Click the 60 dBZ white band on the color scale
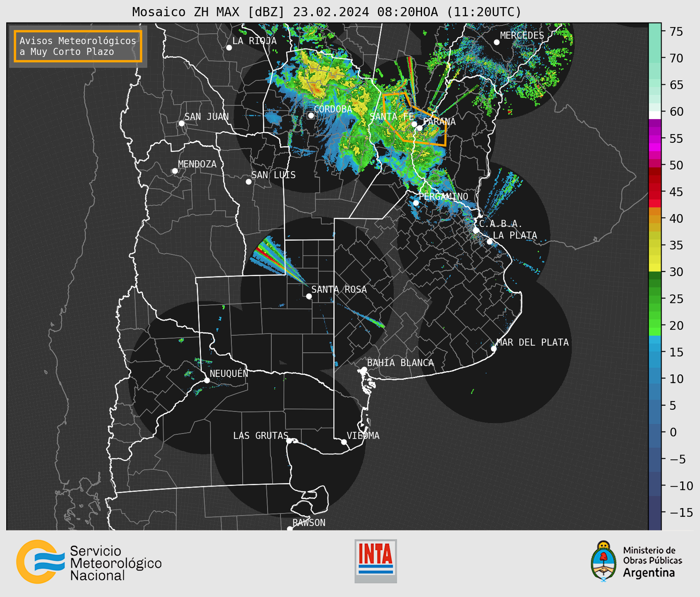The height and width of the screenshot is (597, 700). coord(655,115)
